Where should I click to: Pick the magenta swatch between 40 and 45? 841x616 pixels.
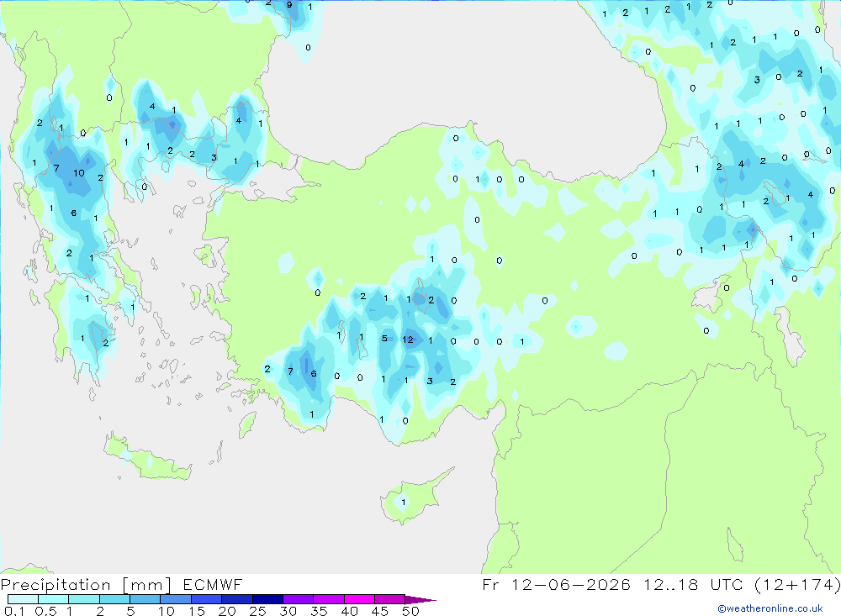coord(359,599)
